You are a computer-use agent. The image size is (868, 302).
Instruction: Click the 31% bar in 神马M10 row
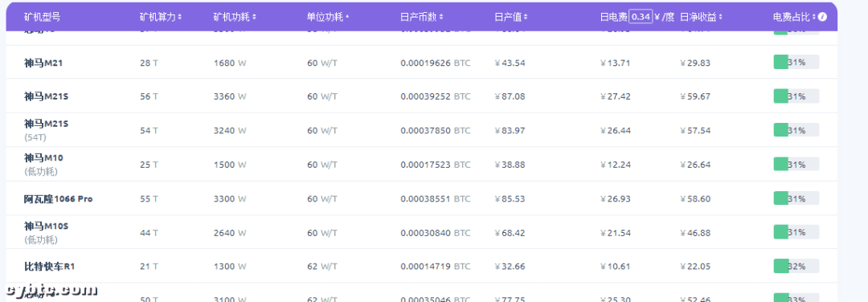pyautogui.click(x=796, y=165)
